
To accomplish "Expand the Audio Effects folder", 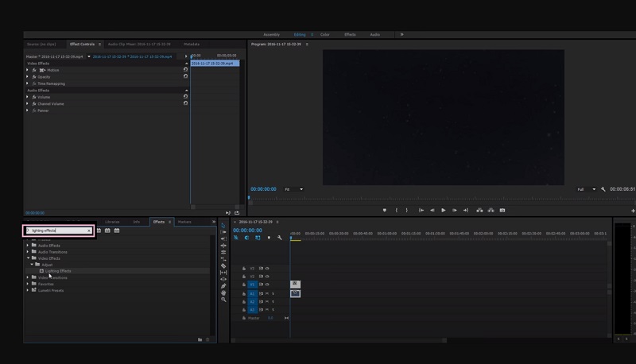I will tap(28, 246).
